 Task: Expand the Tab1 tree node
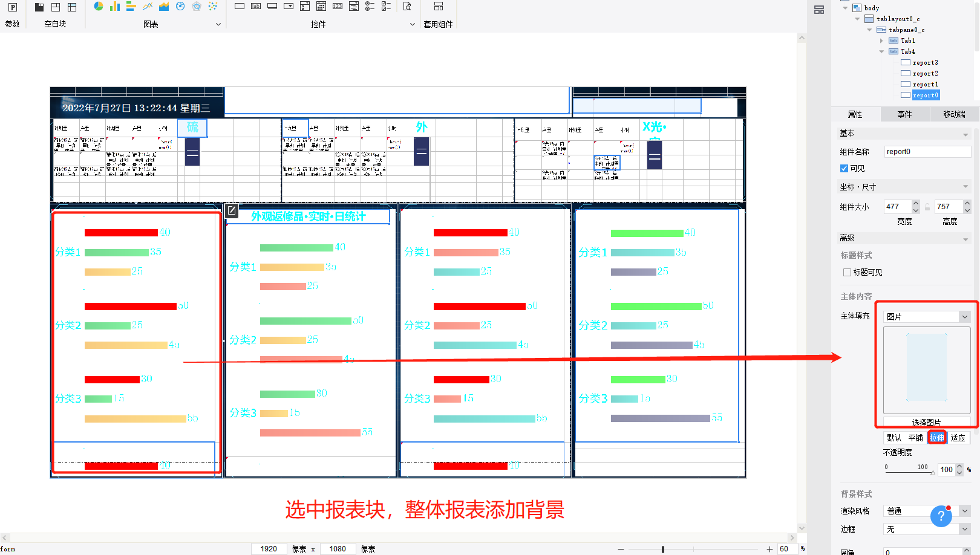pyautogui.click(x=881, y=41)
